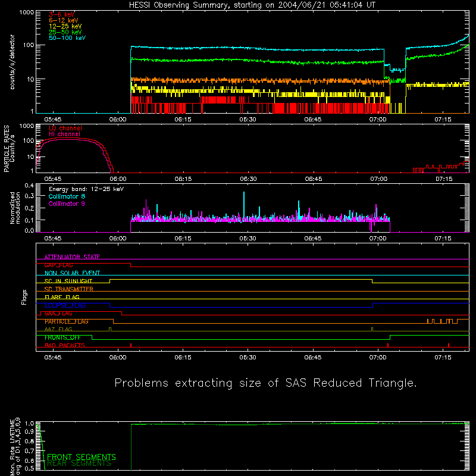The height and width of the screenshot is (476, 476).
Task: Click the olive "AAZ_FLAG" label
Action: [58, 330]
